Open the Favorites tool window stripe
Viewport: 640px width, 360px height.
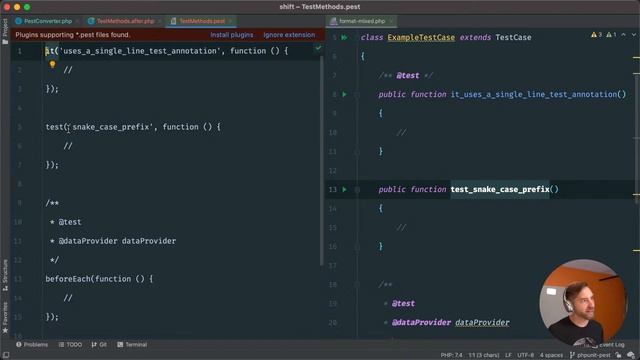(x=5, y=318)
